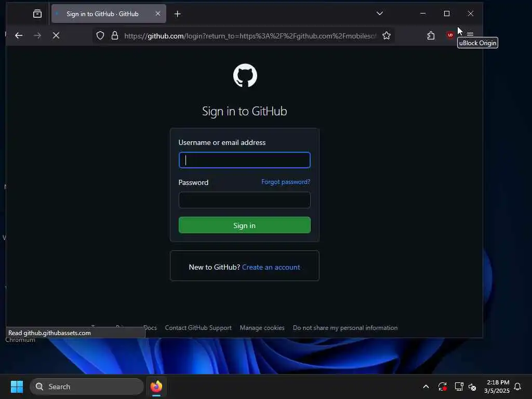Screen dimensions: 532x399
Task: Open Firefox application hamburger menu
Action: [x=470, y=34]
